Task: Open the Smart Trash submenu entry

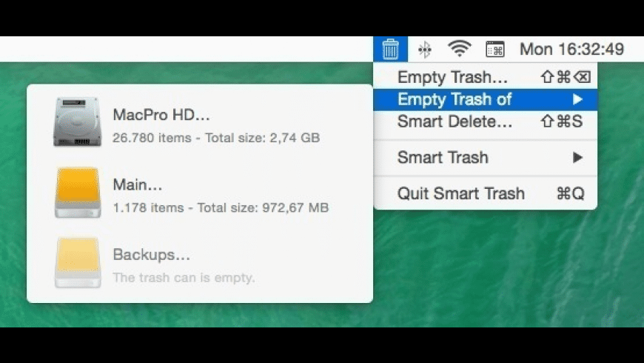Action: (485, 158)
